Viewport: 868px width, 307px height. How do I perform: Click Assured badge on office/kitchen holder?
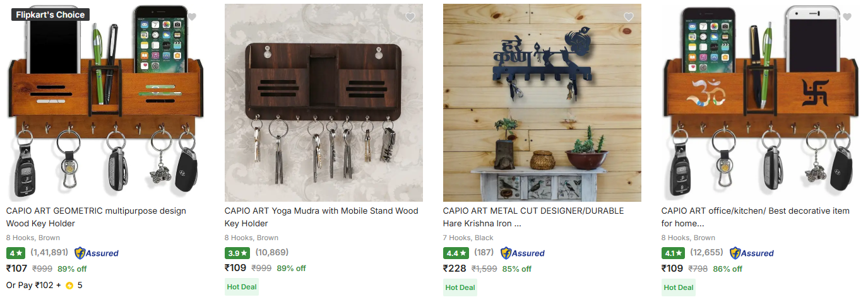coord(752,253)
